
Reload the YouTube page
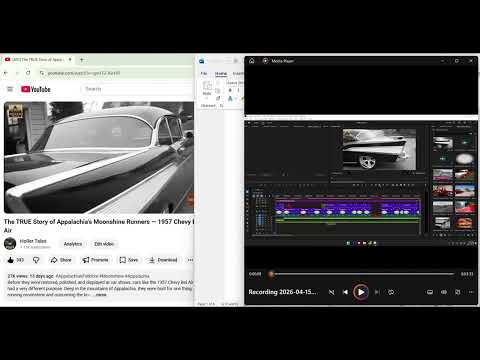28,73
